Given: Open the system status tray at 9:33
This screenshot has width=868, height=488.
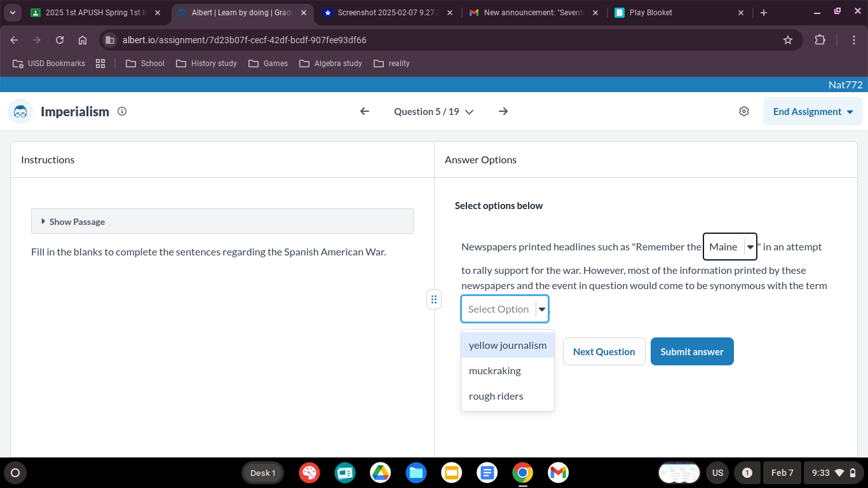Looking at the screenshot, I should tap(834, 473).
